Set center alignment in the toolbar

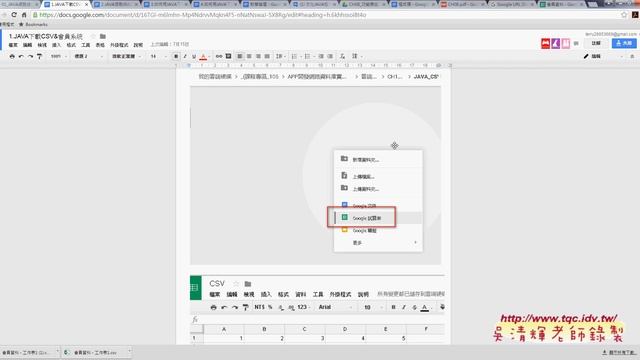pos(249,56)
